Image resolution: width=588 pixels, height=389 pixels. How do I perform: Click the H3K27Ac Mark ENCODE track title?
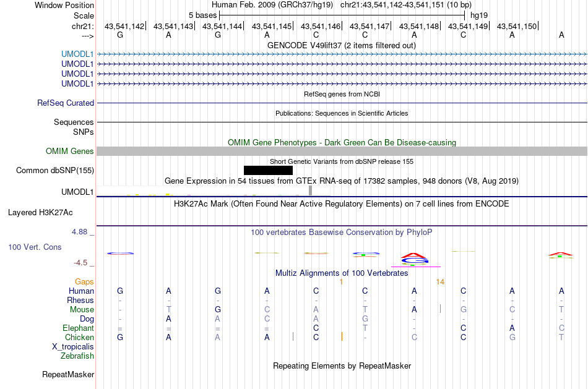click(342, 204)
